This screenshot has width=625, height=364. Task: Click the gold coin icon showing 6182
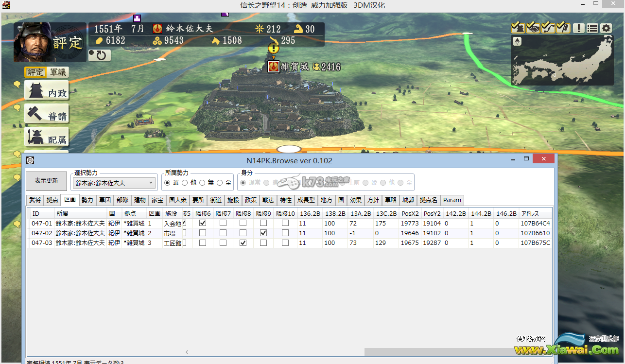[x=99, y=40]
